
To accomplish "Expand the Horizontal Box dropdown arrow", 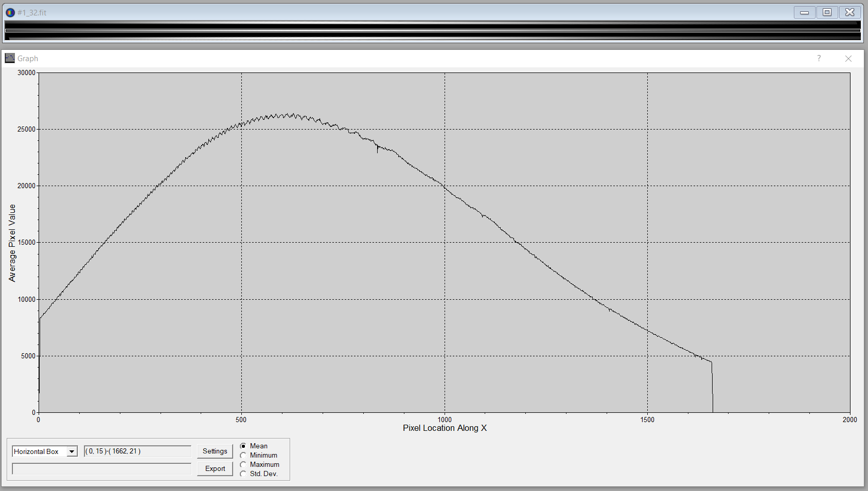I will (x=72, y=452).
